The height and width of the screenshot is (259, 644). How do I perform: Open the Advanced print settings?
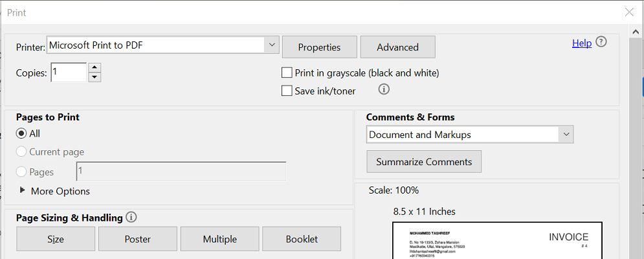[397, 47]
